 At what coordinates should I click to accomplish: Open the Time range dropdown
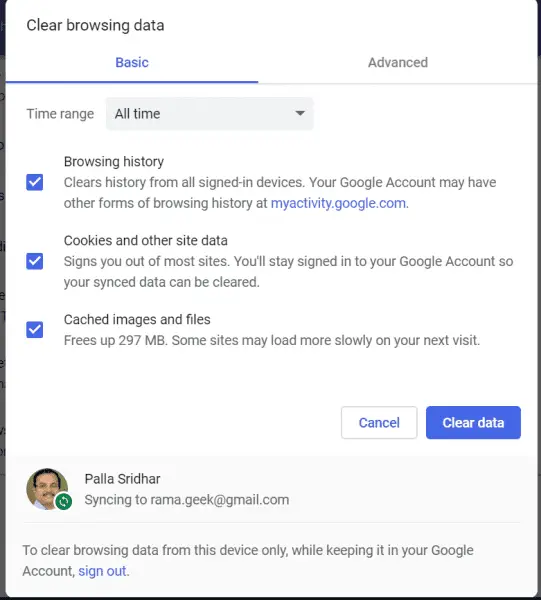pyautogui.click(x=210, y=114)
